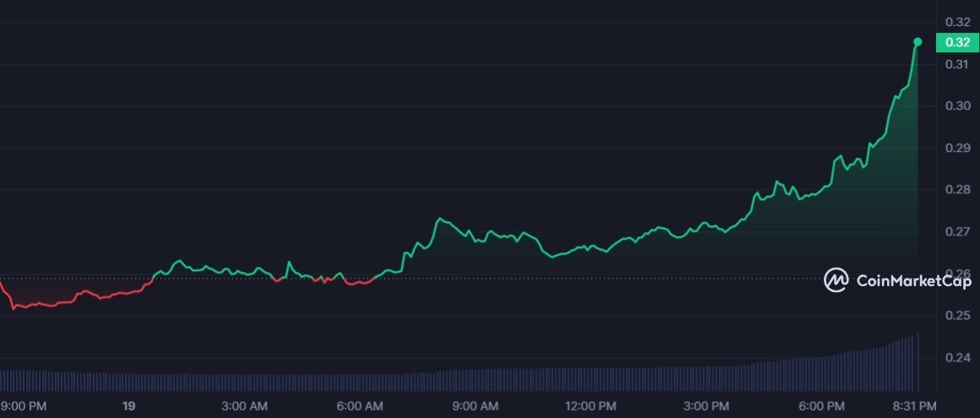Click the green endpoint dot on price line
Screen dimensions: 980x418
coord(918,42)
